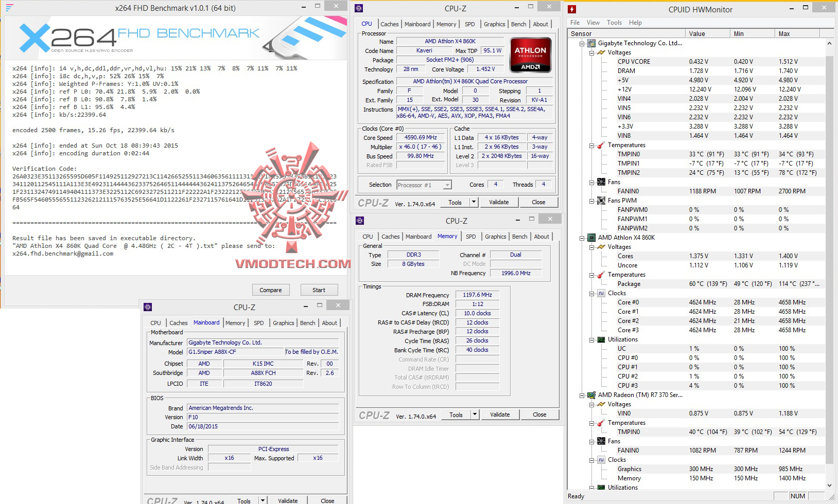Select the Core #0 clock row in HWMonitor

(720, 302)
